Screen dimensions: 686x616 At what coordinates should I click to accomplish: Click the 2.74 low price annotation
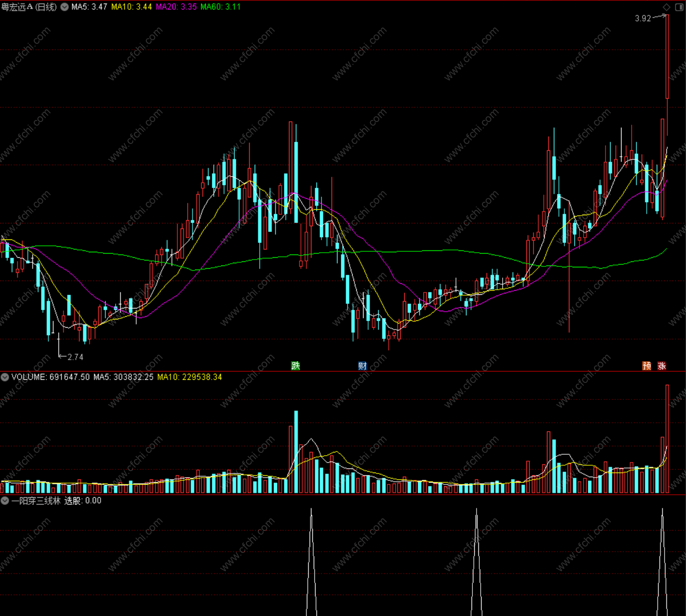[x=75, y=357]
